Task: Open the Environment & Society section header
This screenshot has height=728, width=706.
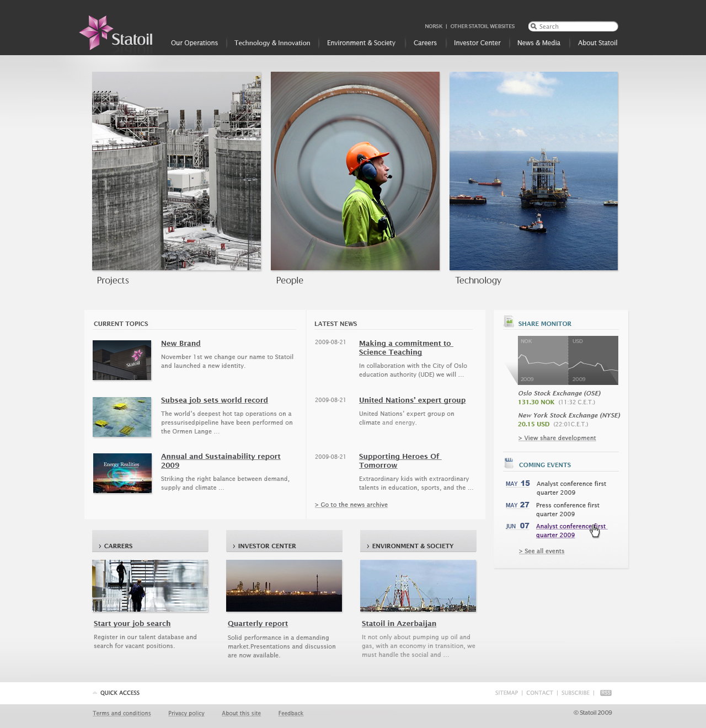Action: (x=418, y=541)
